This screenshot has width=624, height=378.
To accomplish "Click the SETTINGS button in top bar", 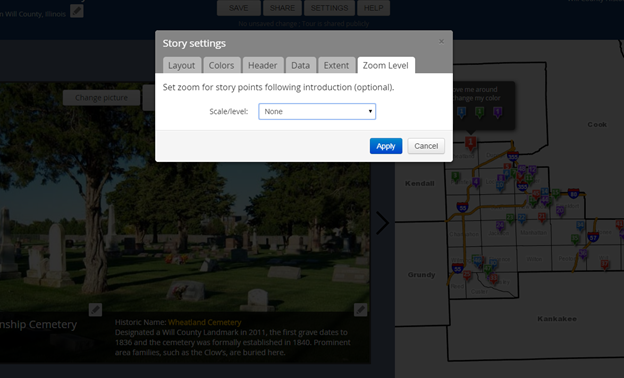I will (329, 8).
